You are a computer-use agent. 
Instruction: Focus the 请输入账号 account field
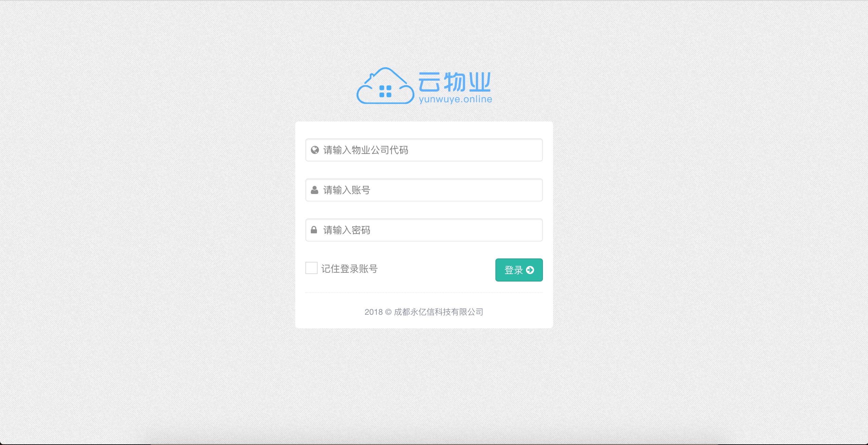tap(424, 190)
